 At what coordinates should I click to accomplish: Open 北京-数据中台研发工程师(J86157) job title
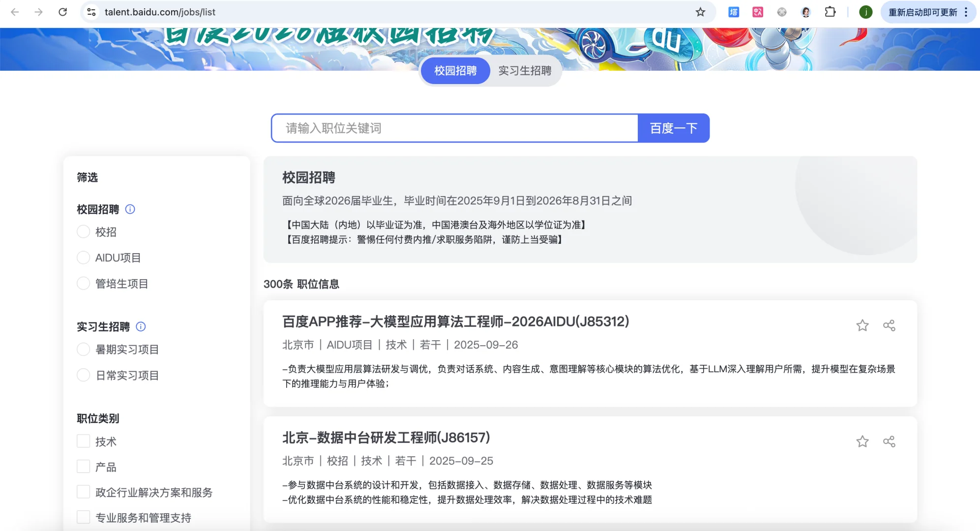click(x=386, y=438)
